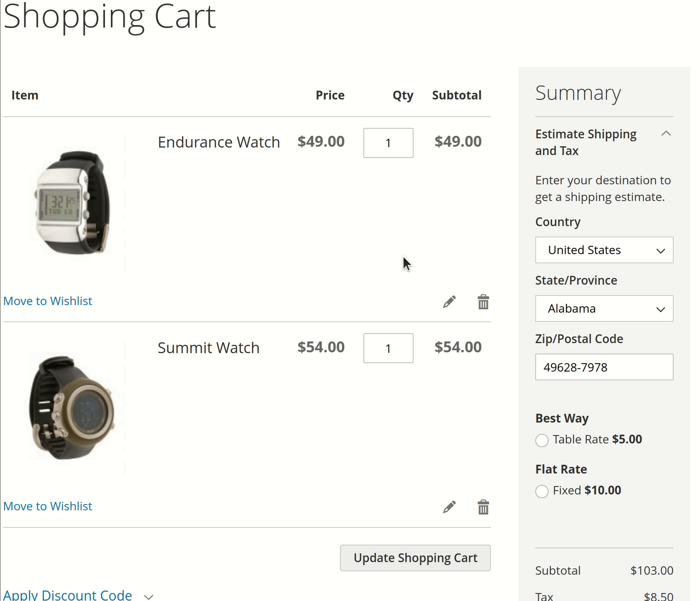
Task: Open the Summit Watch product page link
Action: [x=208, y=347]
